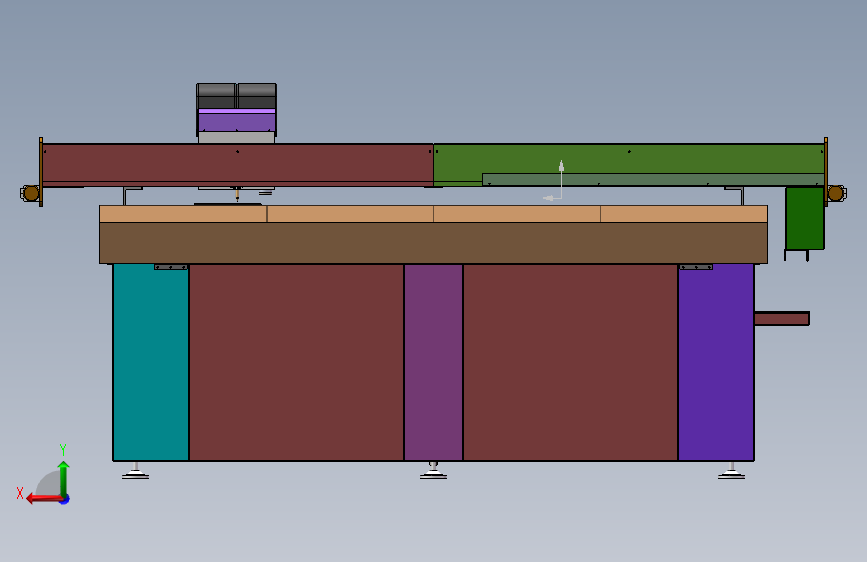The height and width of the screenshot is (562, 867).
Task: Select the white origin marker over the green beam
Action: point(554,180)
